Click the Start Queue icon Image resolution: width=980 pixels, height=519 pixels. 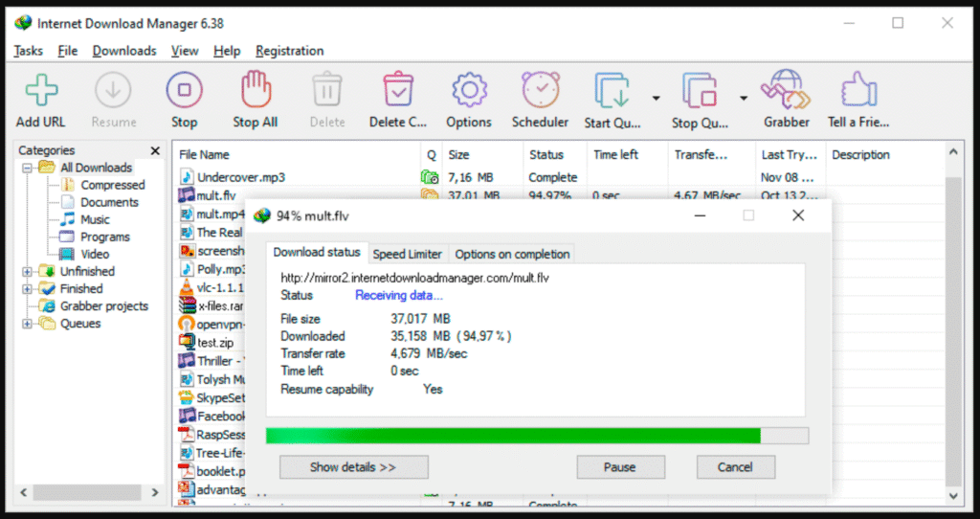(612, 91)
